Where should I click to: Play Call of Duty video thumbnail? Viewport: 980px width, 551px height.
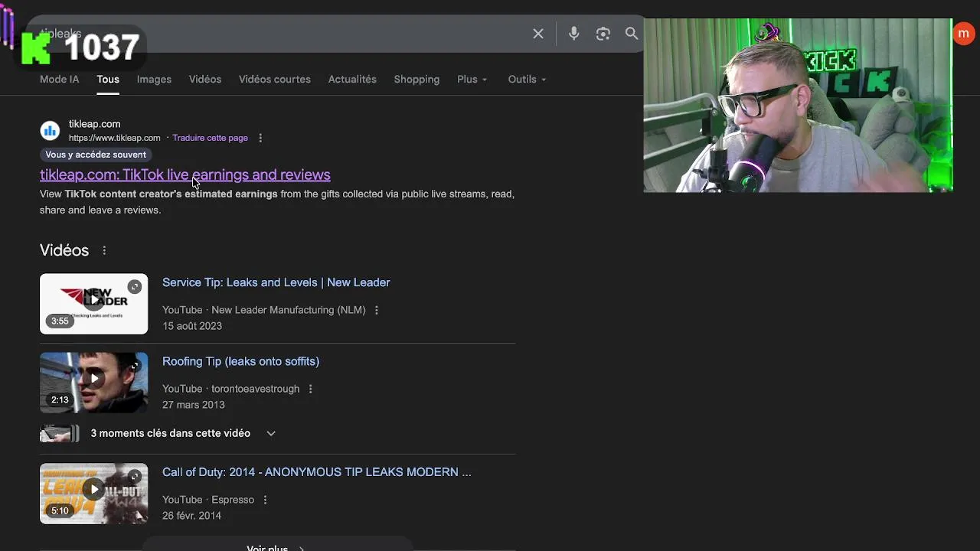pos(93,494)
